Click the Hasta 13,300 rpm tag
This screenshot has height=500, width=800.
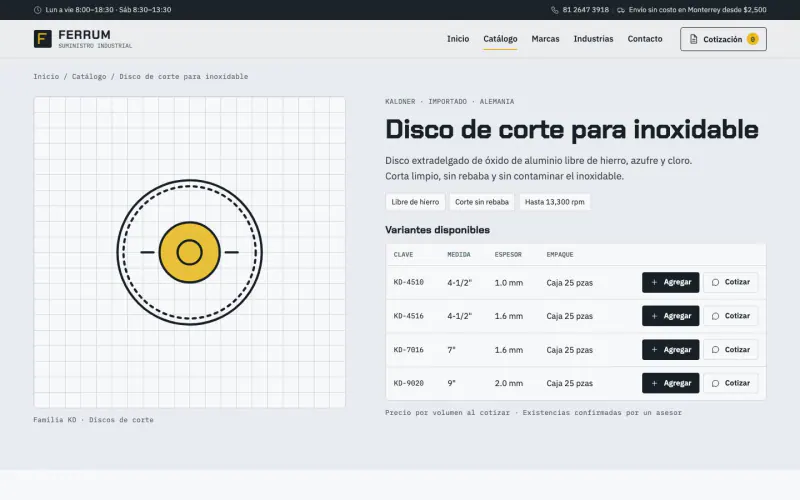(x=555, y=202)
